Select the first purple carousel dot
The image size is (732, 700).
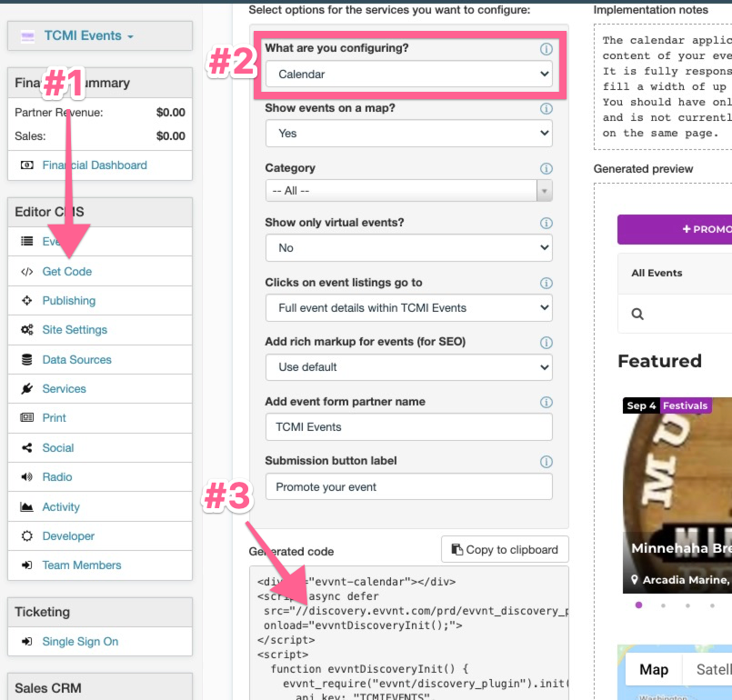[x=638, y=605]
